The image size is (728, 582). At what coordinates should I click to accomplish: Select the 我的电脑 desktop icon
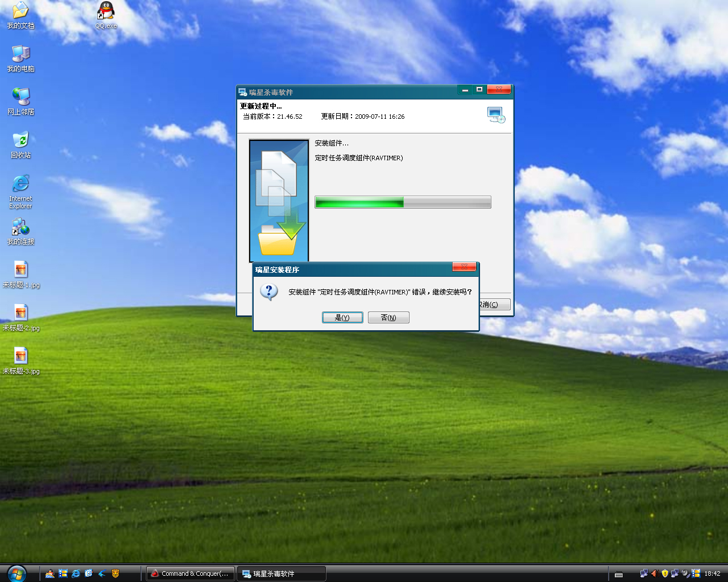[20, 59]
